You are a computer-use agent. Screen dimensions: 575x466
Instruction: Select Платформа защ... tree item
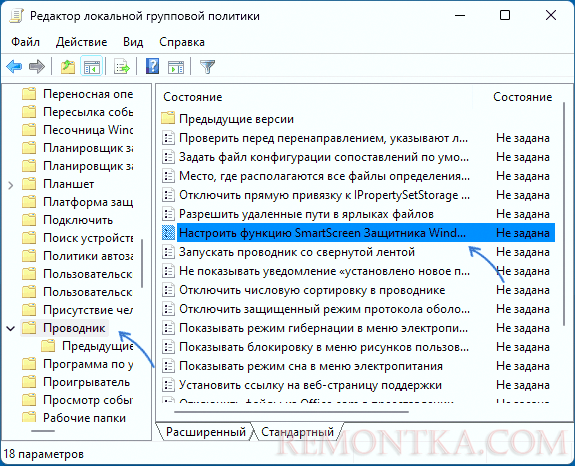(88, 202)
